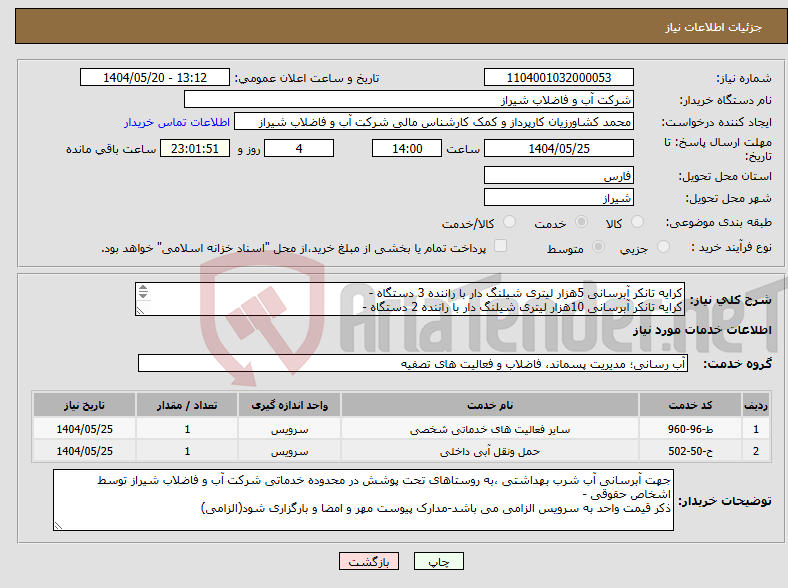Click the تعداد / مقدار column header
The height and width of the screenshot is (588, 788).
coord(187,405)
